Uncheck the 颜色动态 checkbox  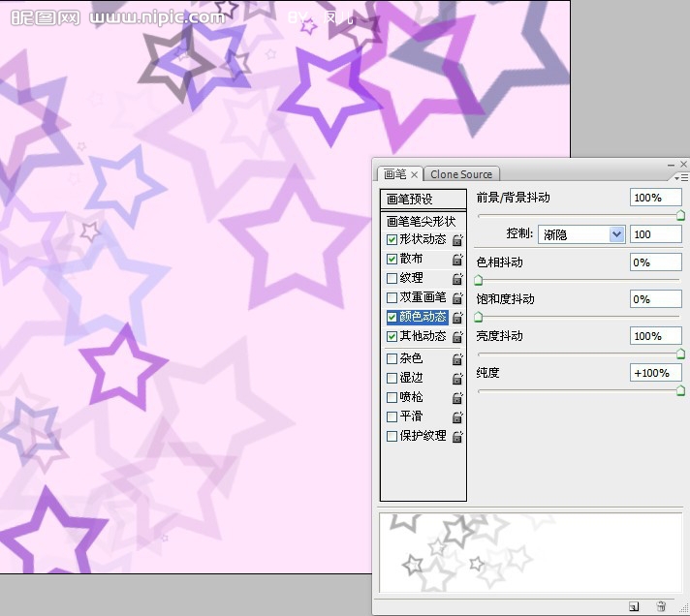click(x=392, y=317)
